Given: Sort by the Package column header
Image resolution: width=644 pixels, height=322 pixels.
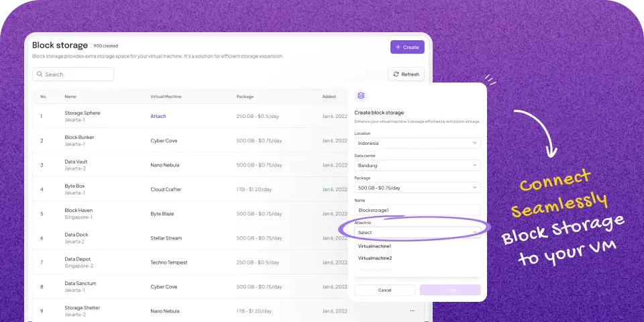Looking at the screenshot, I should coord(245,97).
